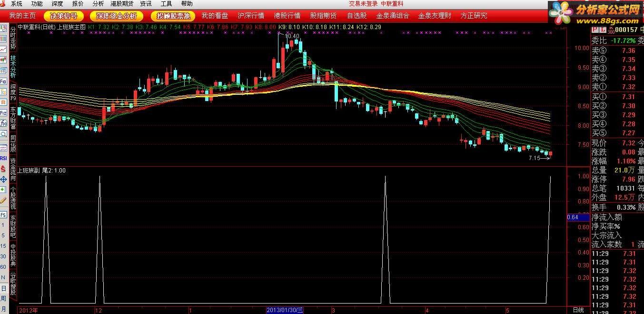This screenshot has height=314, width=644.
Task: Switch to weekly 周 period
Action: click(4, 299)
